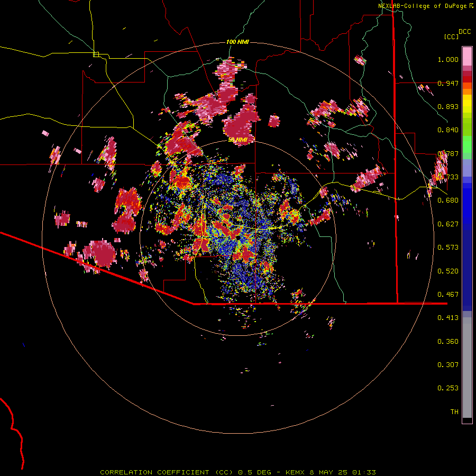This screenshot has height=476, width=476.
Task: Select the 0.467 legend value
Action: point(448,295)
